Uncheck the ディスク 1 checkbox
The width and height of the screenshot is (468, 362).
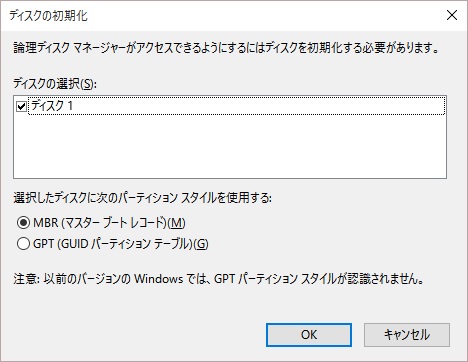click(21, 106)
